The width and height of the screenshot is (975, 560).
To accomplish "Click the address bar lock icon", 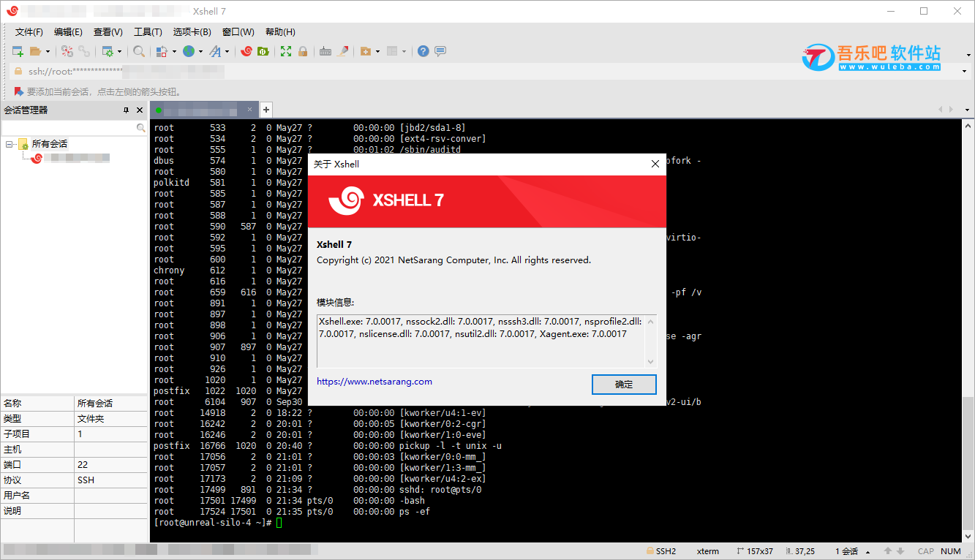I will tap(18, 72).
